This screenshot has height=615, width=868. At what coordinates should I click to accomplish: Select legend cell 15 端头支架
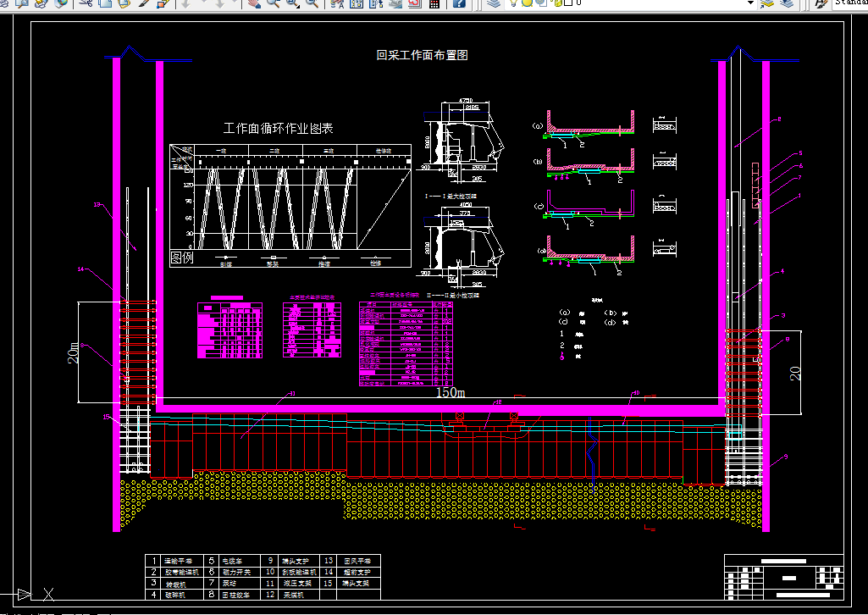357,583
